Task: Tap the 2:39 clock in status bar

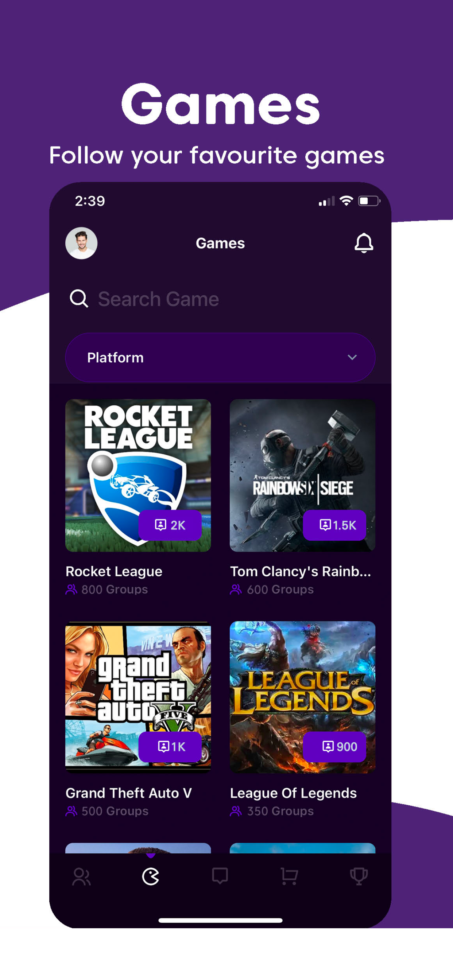Action: click(90, 201)
